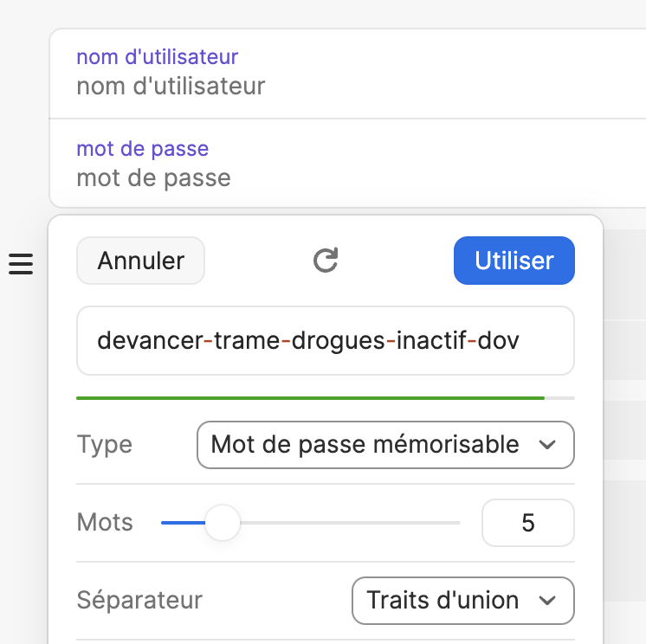Click the chevron in the Type selector
646x644 pixels.
[547, 445]
